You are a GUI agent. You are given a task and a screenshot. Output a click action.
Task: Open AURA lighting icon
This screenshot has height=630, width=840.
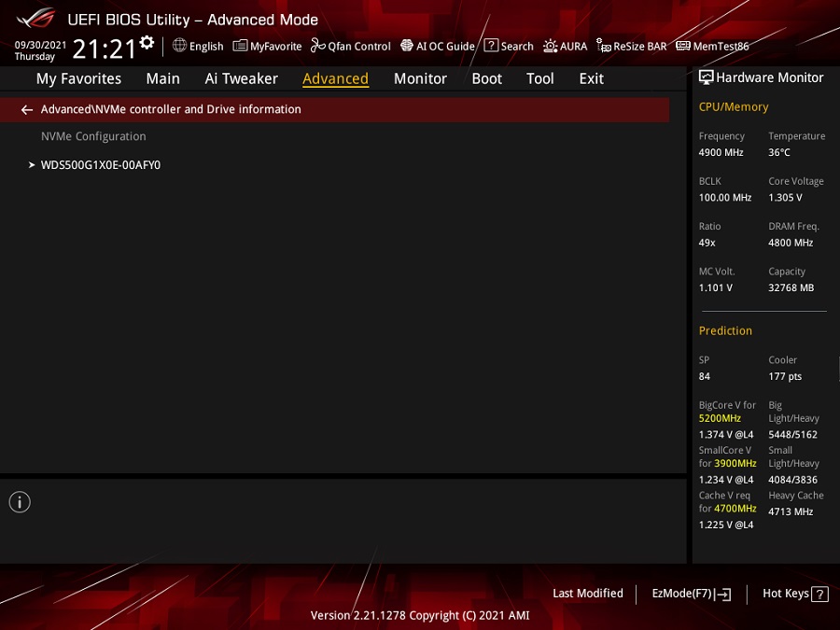click(550, 46)
